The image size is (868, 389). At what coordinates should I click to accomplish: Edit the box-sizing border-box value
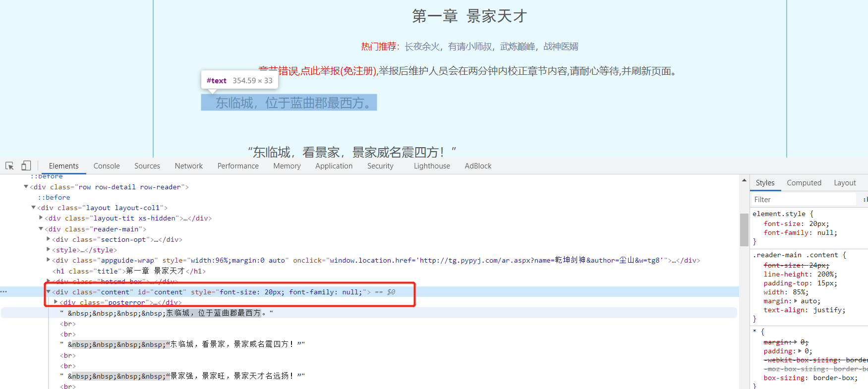tap(833, 378)
